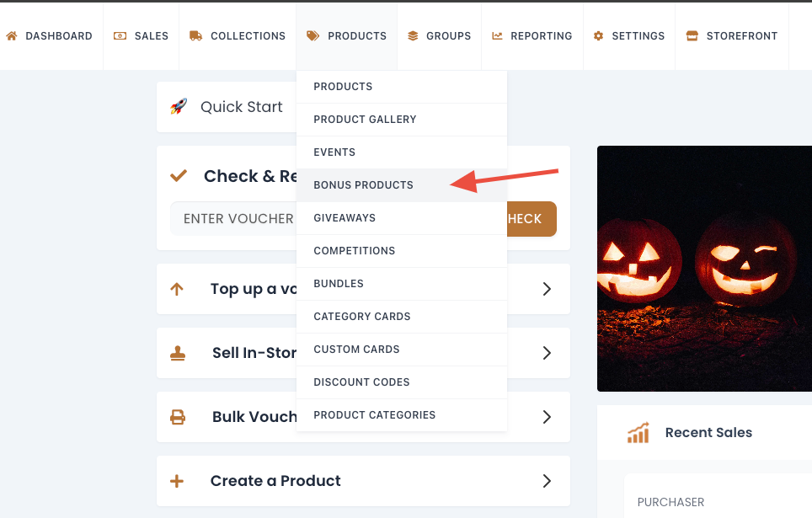Click the Reporting chart icon

pyautogui.click(x=497, y=36)
